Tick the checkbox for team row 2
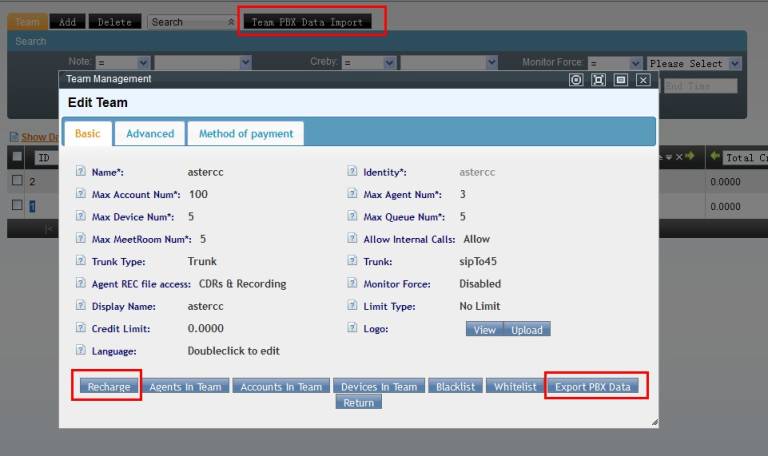768x456 pixels. coord(17,181)
